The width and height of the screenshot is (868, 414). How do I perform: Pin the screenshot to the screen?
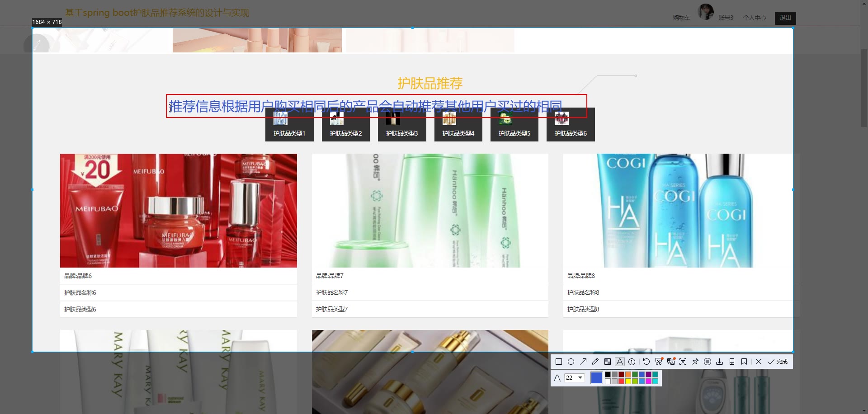click(x=695, y=362)
